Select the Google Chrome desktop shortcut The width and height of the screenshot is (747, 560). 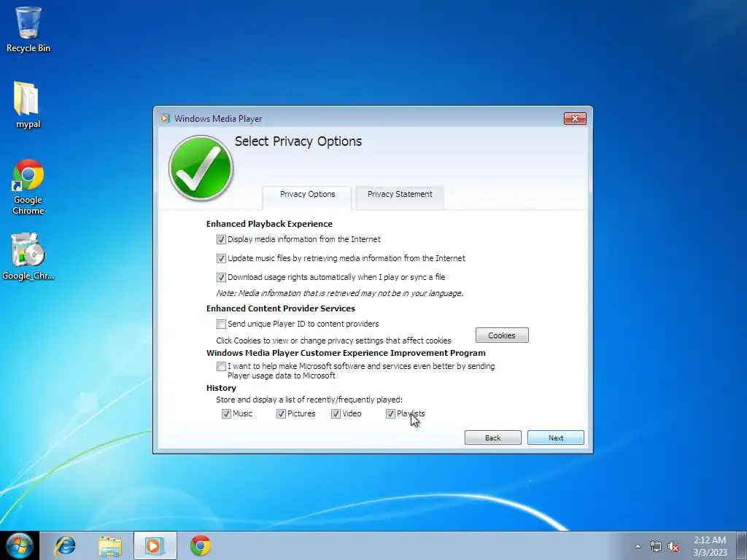28,187
